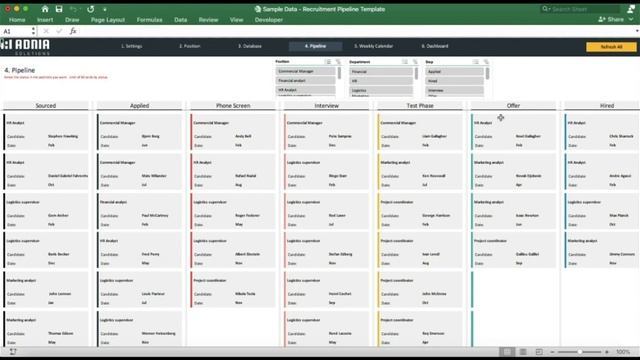Switch to Page Layout view in the status bar
This screenshot has height=360, width=640.
[x=523, y=352]
